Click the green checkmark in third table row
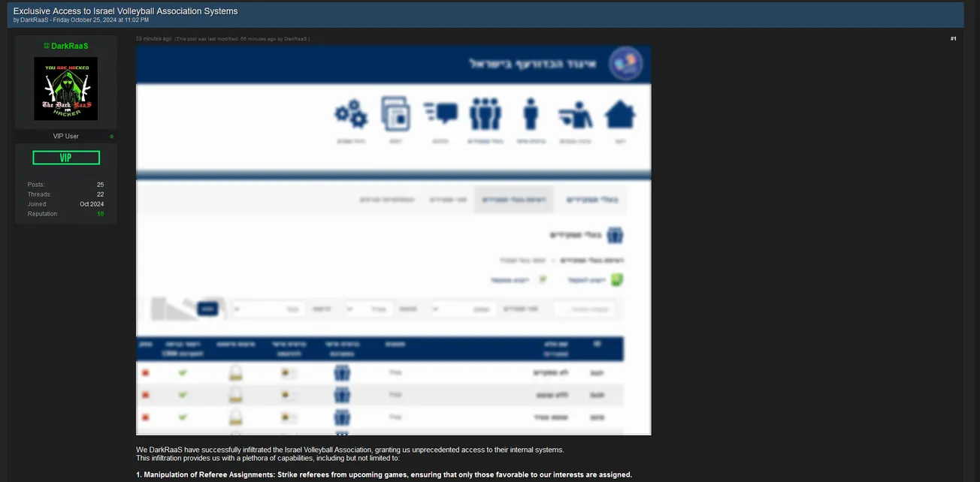Screen dimensions: 980x482 coord(183,417)
